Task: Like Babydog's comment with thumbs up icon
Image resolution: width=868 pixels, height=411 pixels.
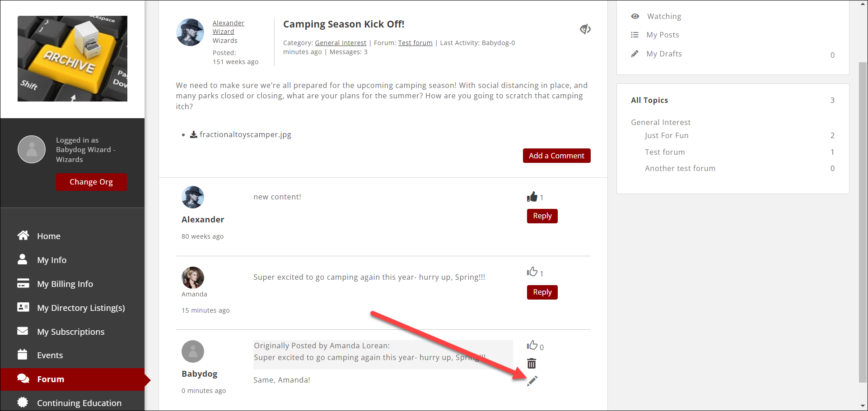Action: click(x=532, y=346)
